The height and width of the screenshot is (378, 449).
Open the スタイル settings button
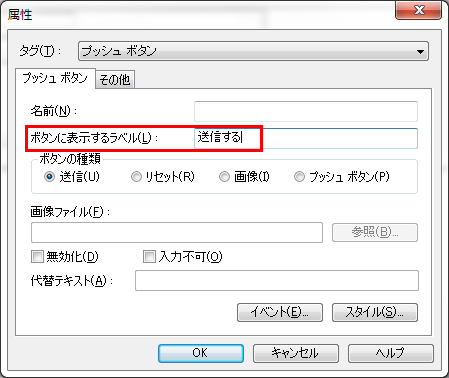click(x=375, y=312)
